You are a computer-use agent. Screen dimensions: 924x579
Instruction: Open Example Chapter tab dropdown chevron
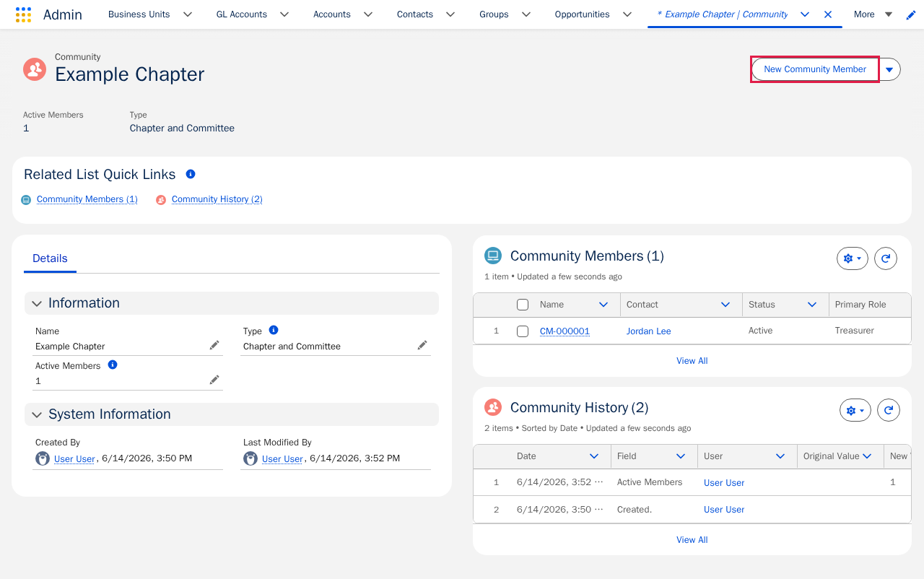point(805,14)
